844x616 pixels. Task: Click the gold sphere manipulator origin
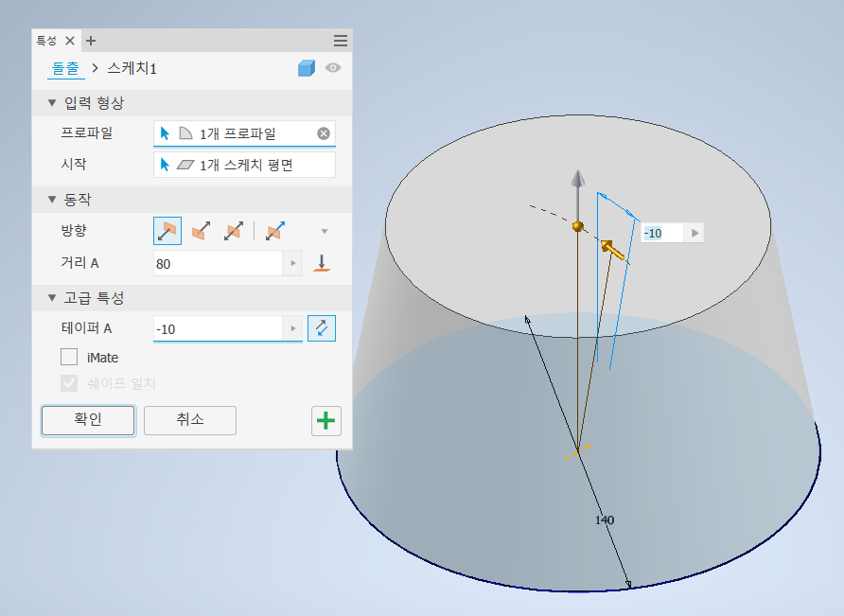click(578, 227)
